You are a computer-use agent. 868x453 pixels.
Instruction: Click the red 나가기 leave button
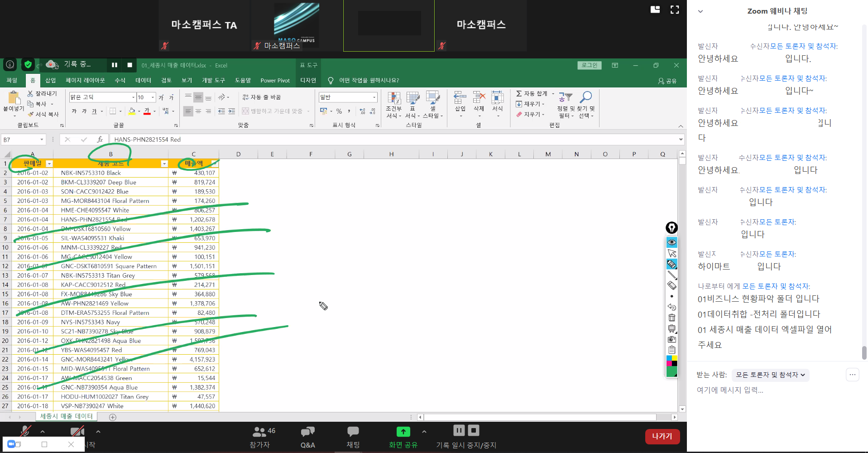click(x=662, y=436)
